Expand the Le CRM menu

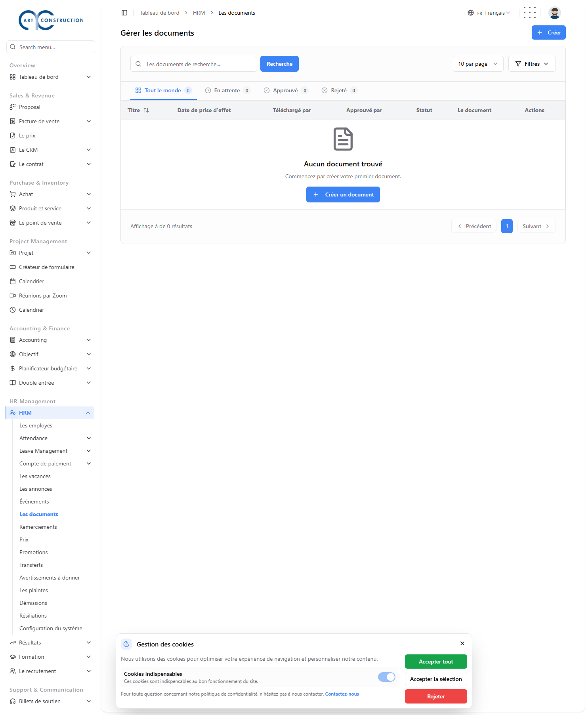pos(50,150)
